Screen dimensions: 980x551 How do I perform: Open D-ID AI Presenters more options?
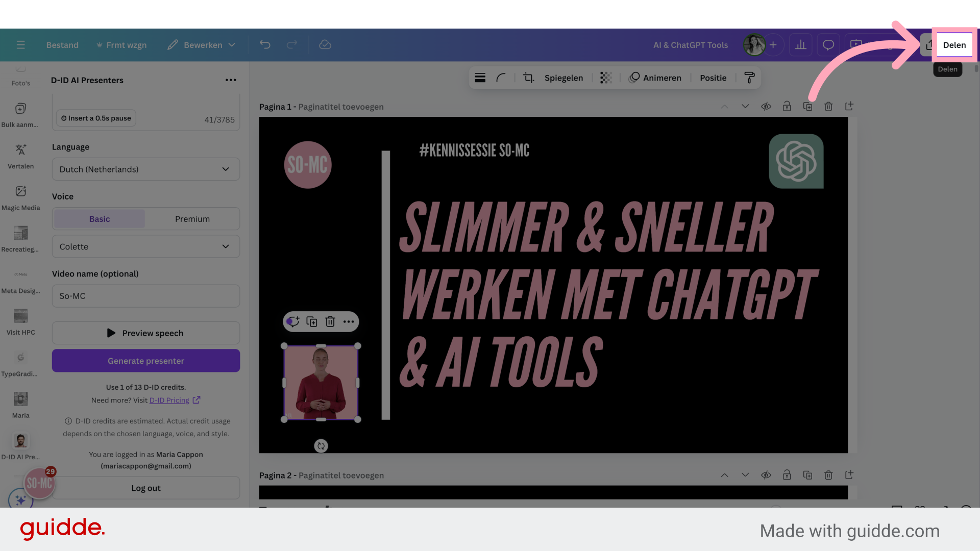231,80
